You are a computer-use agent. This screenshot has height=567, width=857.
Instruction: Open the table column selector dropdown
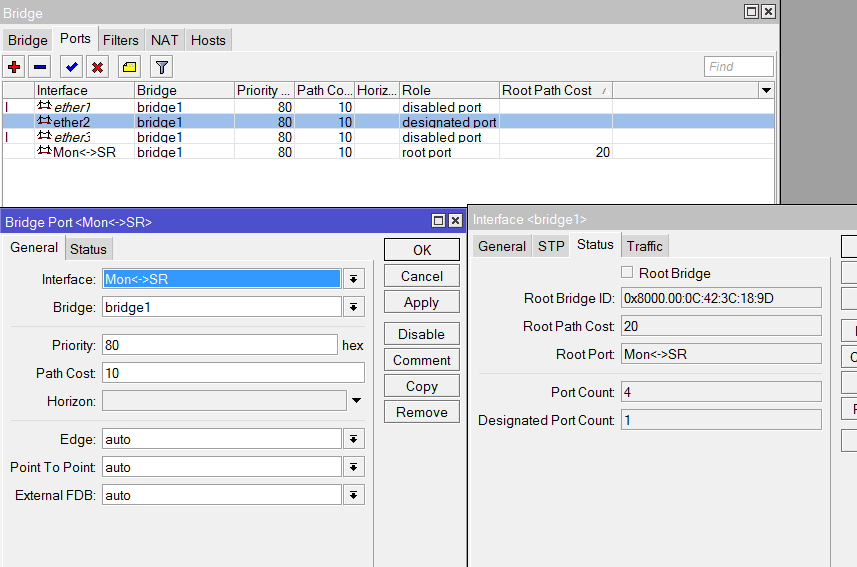pyautogui.click(x=766, y=90)
